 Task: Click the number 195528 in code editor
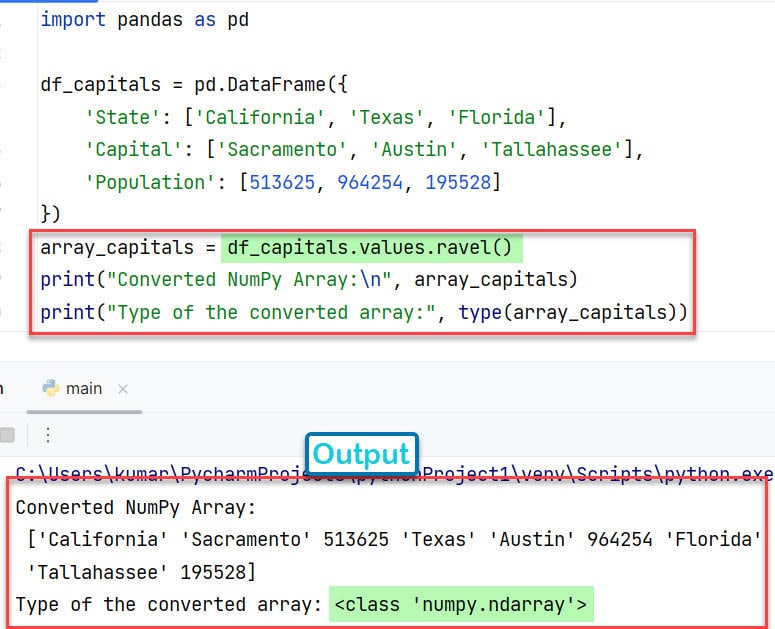click(458, 182)
